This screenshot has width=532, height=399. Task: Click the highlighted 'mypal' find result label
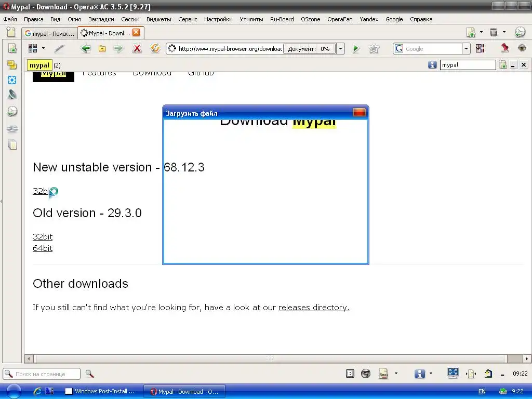[39, 65]
